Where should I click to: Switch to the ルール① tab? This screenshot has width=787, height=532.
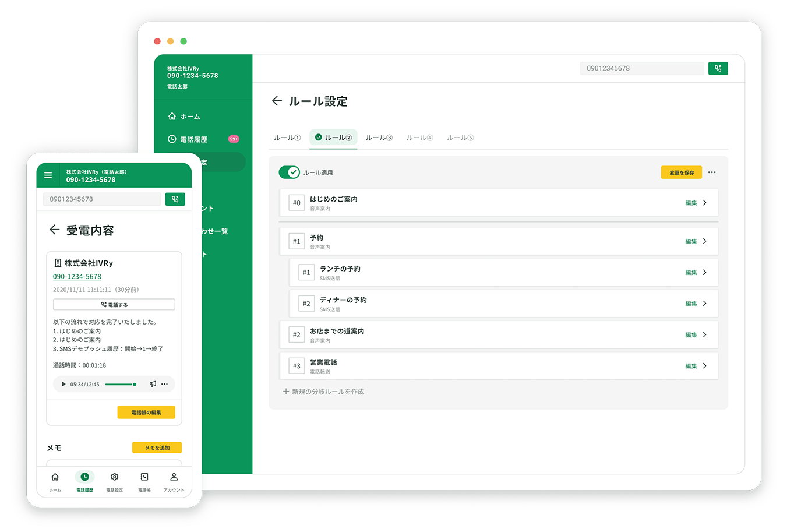coord(287,138)
